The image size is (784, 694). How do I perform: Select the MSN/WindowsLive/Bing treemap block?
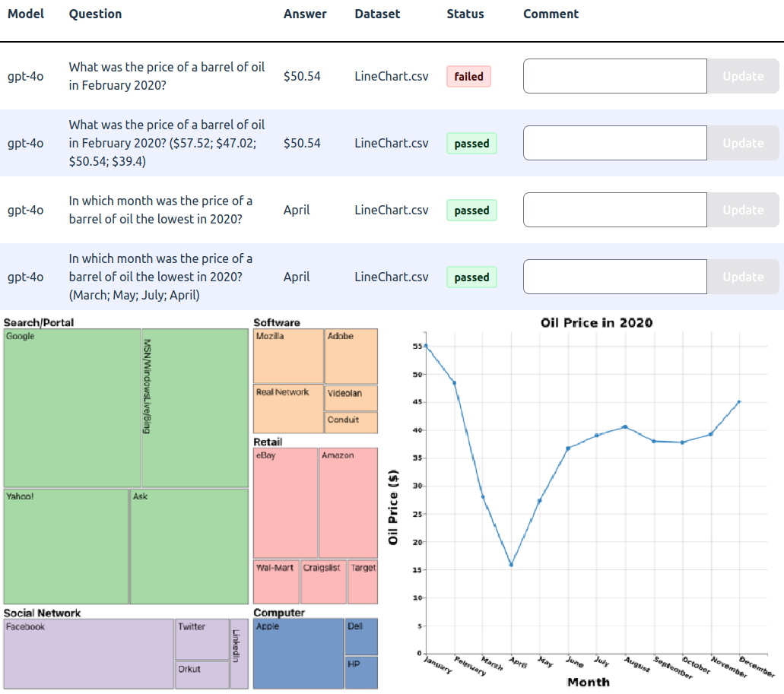click(x=195, y=407)
